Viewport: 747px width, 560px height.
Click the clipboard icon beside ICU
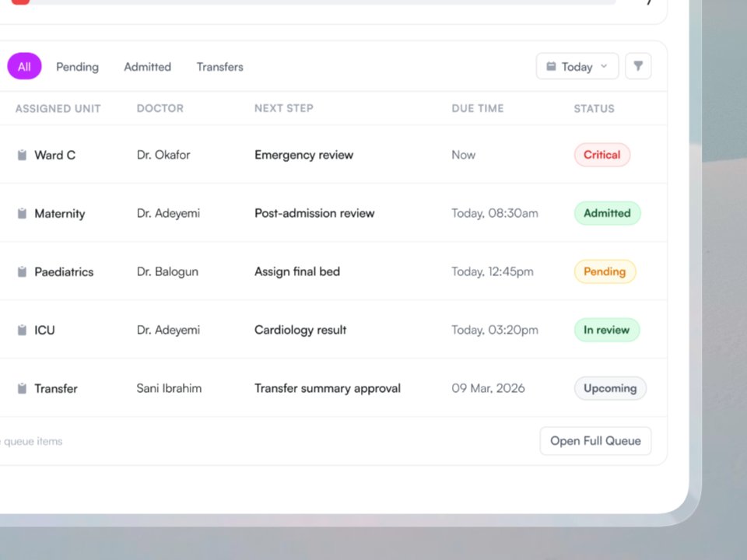[22, 330]
